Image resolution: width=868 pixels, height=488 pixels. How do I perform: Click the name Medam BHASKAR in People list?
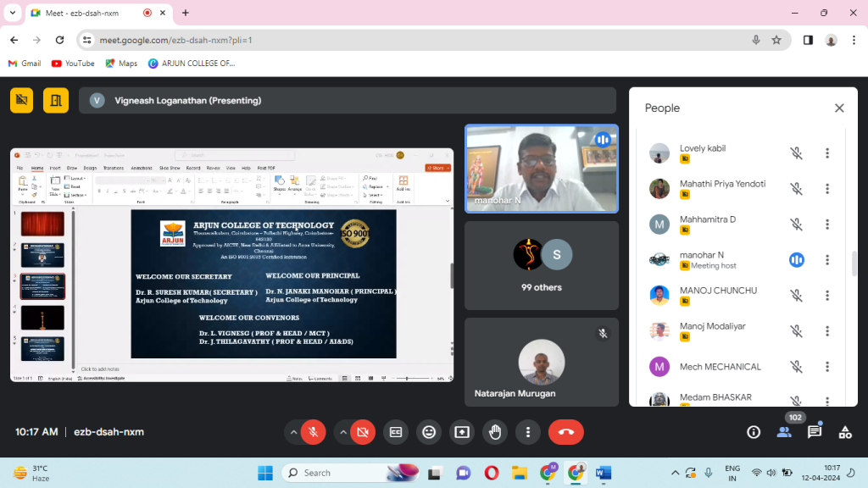pyautogui.click(x=715, y=397)
